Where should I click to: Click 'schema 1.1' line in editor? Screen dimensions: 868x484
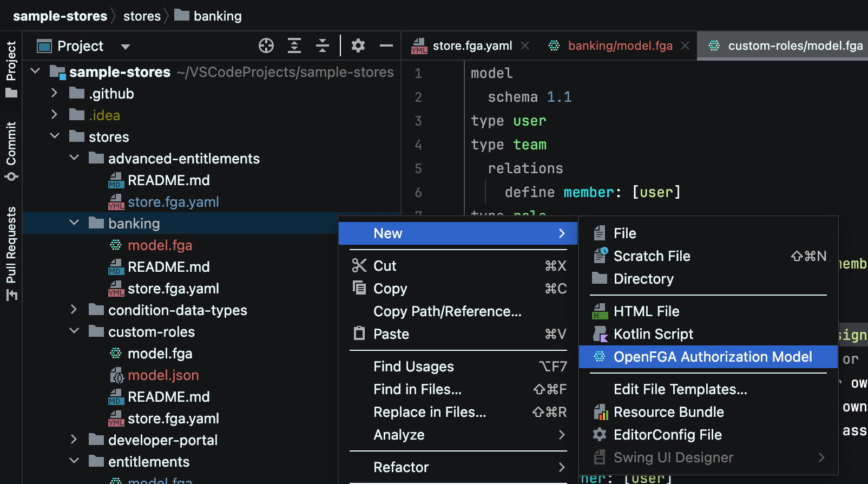pyautogui.click(x=530, y=97)
